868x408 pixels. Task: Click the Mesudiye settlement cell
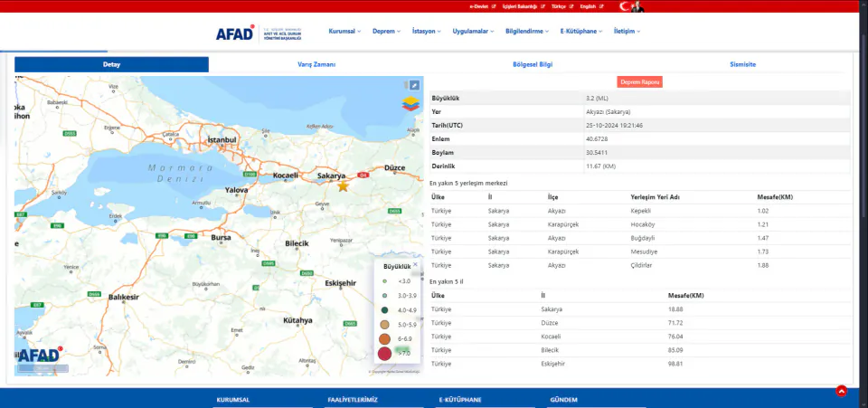tap(643, 251)
